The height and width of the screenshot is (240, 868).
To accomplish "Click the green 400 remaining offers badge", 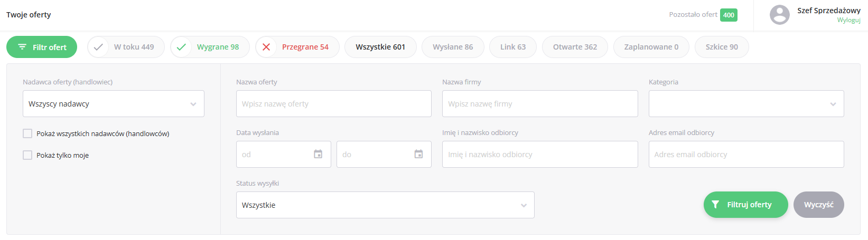I will 729,15.
